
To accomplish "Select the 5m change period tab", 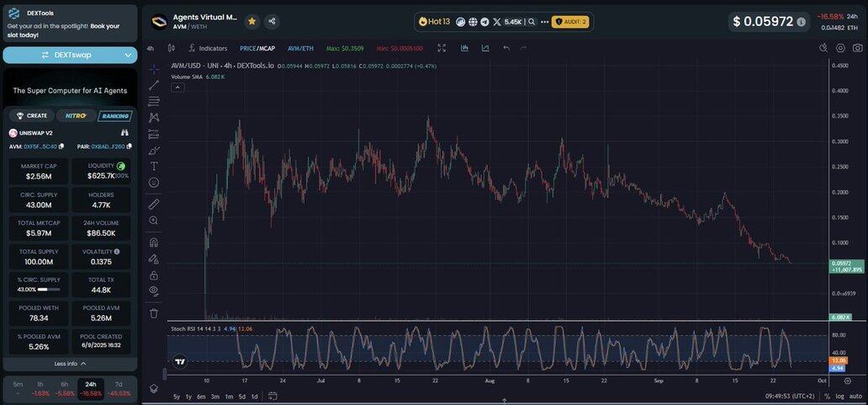I will [19, 388].
